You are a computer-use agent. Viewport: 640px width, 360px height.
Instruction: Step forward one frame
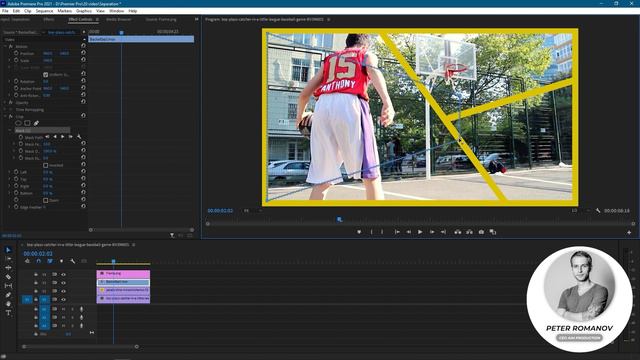coord(432,232)
